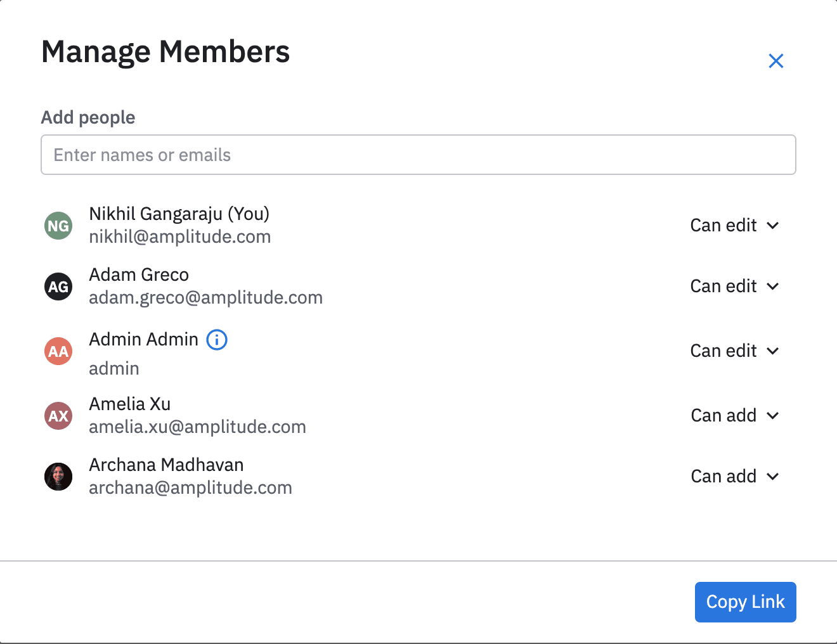Click Archana Madhavan's profile picture

(58, 477)
